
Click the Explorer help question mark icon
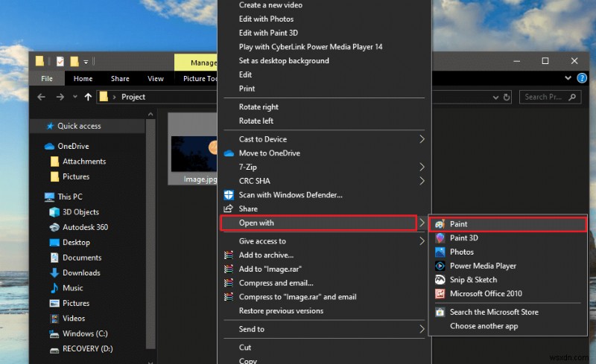point(582,78)
